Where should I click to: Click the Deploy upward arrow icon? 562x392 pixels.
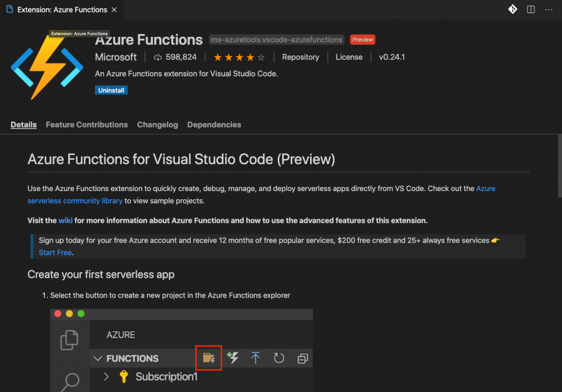pos(255,358)
